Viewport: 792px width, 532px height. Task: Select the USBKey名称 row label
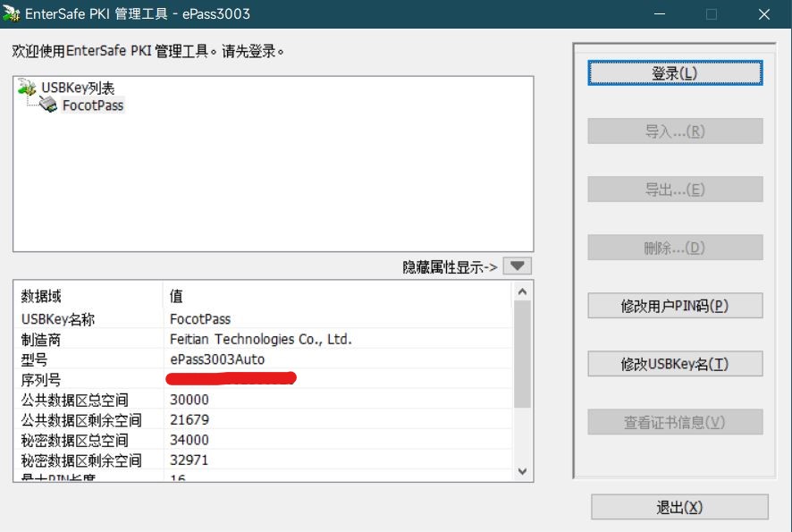(57, 319)
